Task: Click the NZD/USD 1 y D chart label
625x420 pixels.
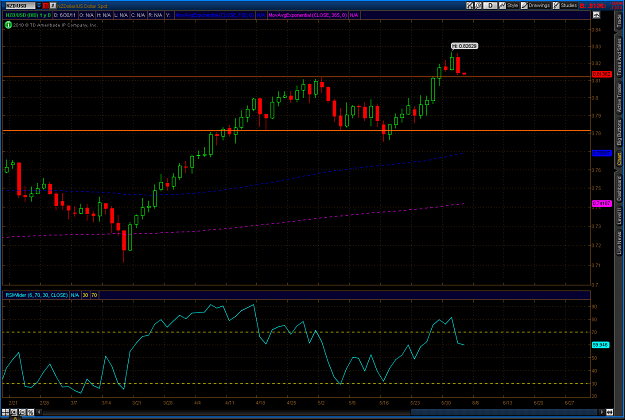Action: pos(28,15)
